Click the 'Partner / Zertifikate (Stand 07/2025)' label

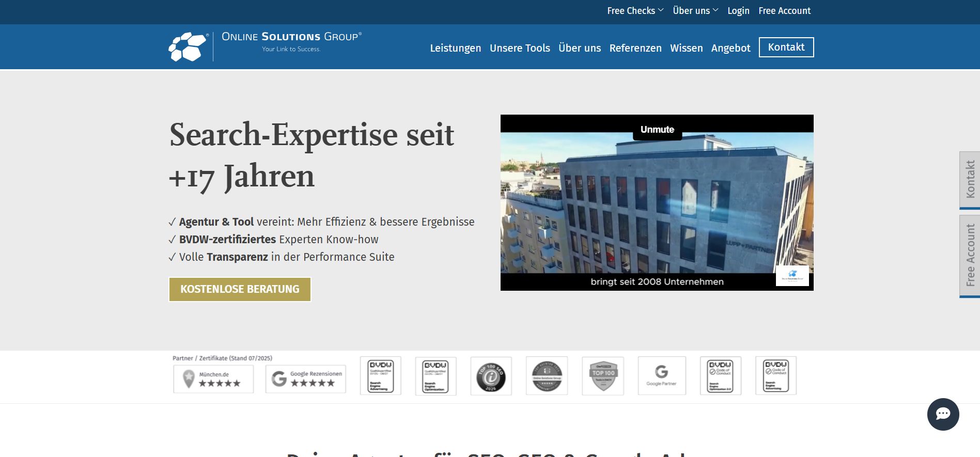pos(222,358)
